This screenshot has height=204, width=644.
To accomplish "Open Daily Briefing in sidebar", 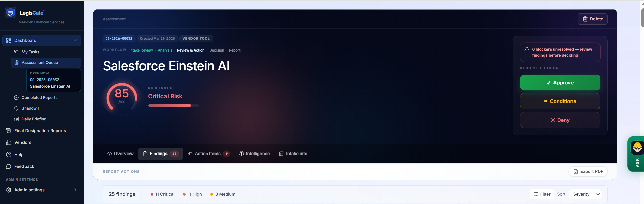I will (x=46, y=119).
